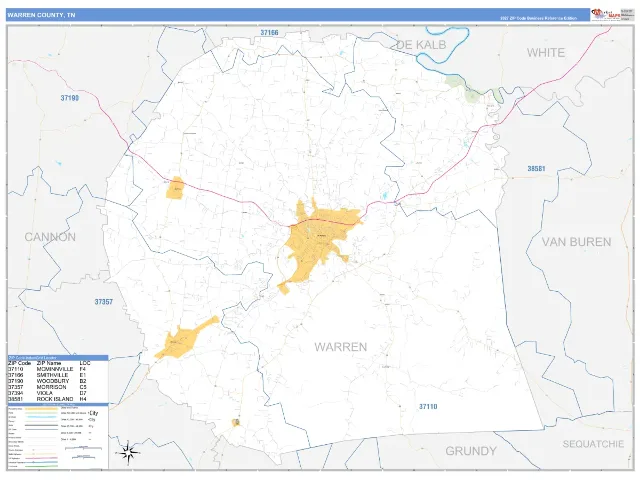640x480 pixels.
Task: Click the 37357 ZIP label on map
Action: coord(104,302)
